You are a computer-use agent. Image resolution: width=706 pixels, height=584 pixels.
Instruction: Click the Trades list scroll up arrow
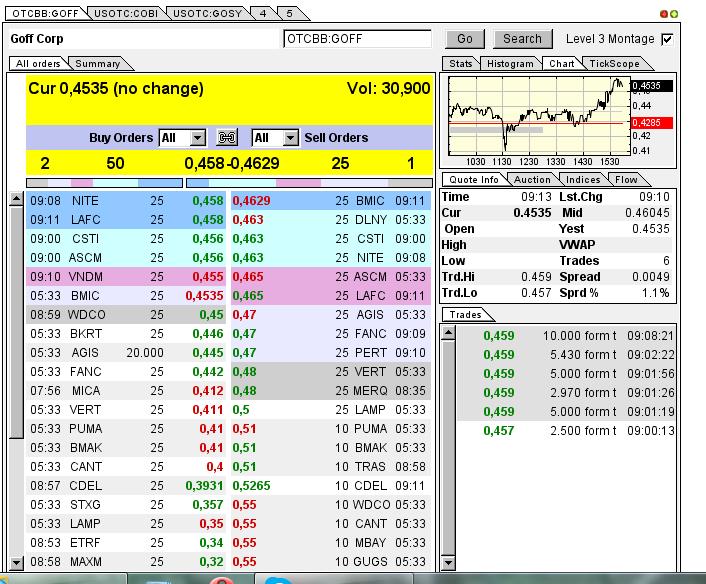coord(448,333)
